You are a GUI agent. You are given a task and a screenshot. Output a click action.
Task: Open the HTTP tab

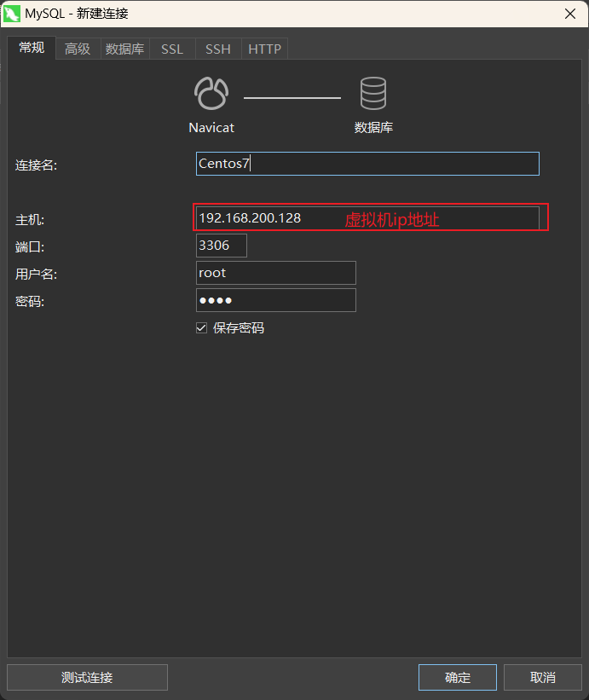[x=264, y=49]
